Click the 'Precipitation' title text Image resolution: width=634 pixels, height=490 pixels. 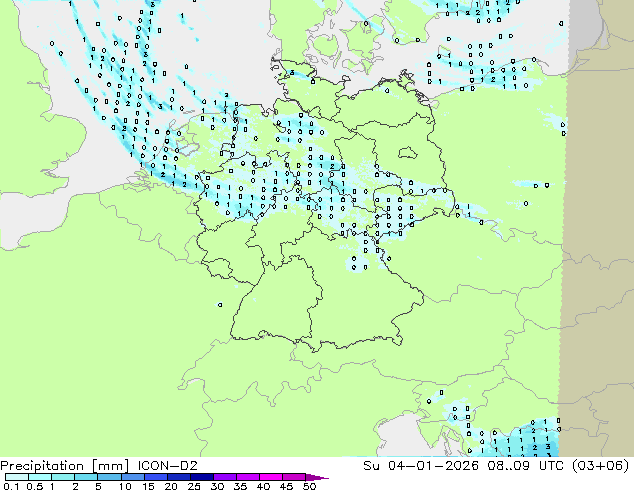42,466
